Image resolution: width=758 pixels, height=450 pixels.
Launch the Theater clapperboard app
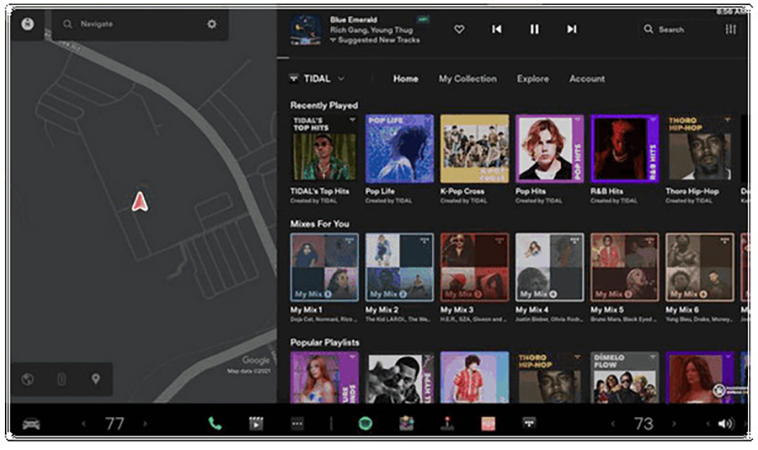(256, 424)
